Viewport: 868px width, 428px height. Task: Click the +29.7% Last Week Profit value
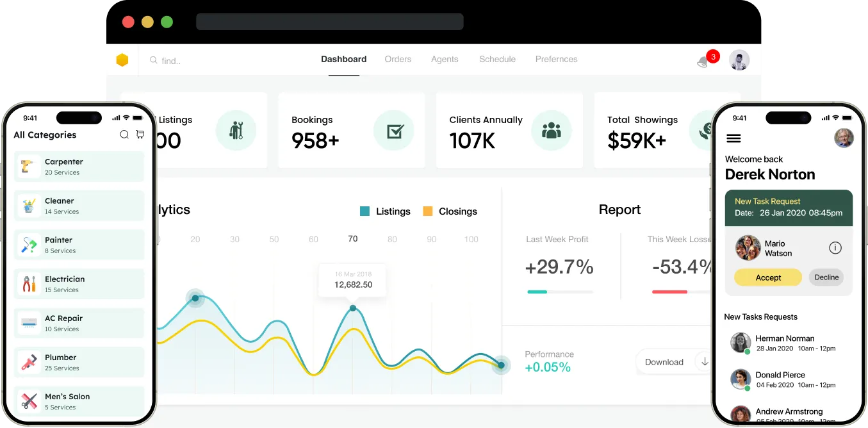(x=559, y=267)
